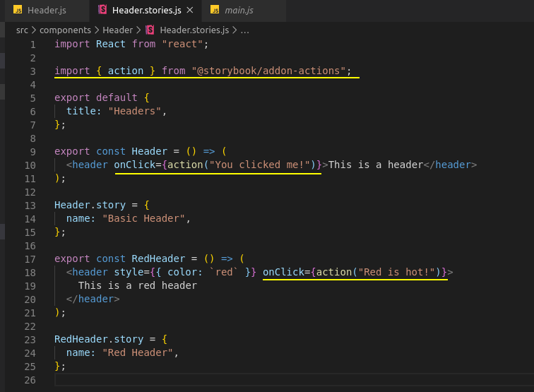Click the text This is a header
Screen dimensions: 534x392
click(376, 165)
